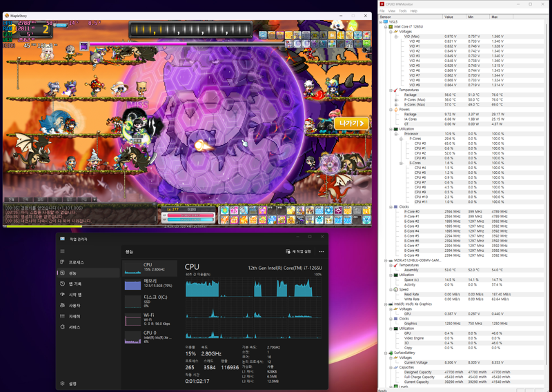This screenshot has height=392, width=552.
Task: Collapse the Powers group in HWMonitor
Action: coord(391,110)
